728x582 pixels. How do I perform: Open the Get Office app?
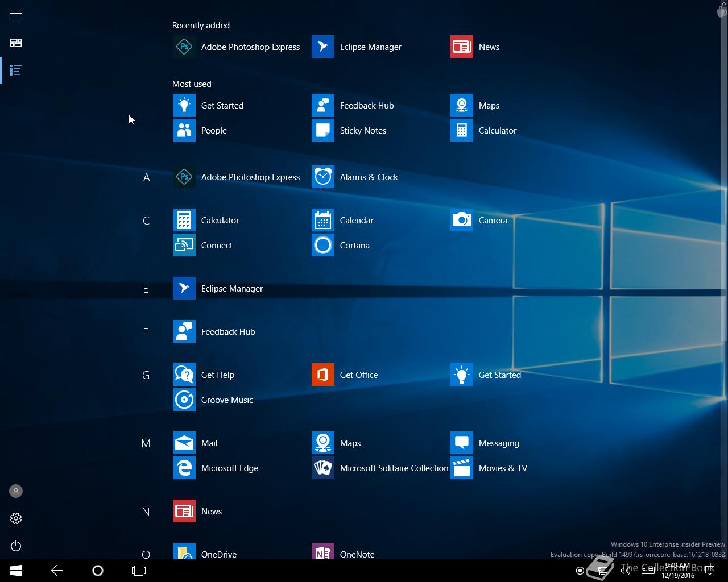(345, 375)
